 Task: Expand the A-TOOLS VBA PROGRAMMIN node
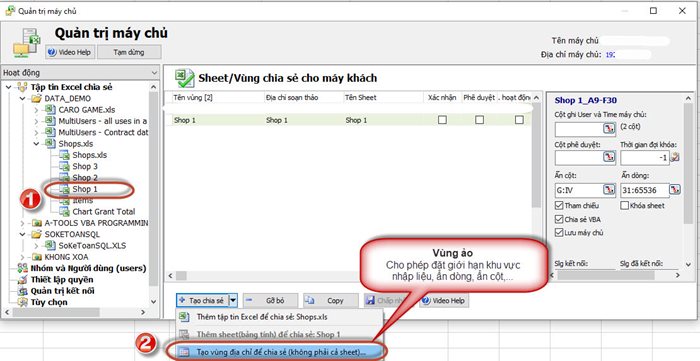23,223
